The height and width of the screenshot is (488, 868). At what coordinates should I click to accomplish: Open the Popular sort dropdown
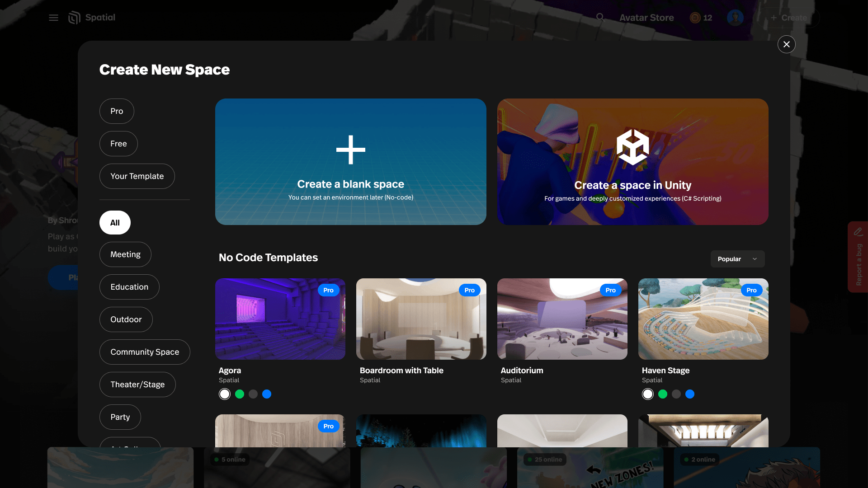729,259
